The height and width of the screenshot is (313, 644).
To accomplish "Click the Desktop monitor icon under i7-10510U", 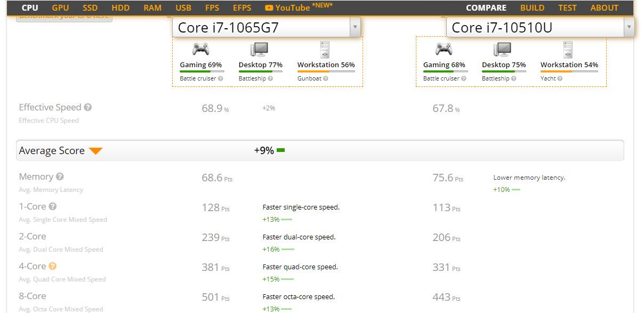I will (x=503, y=50).
